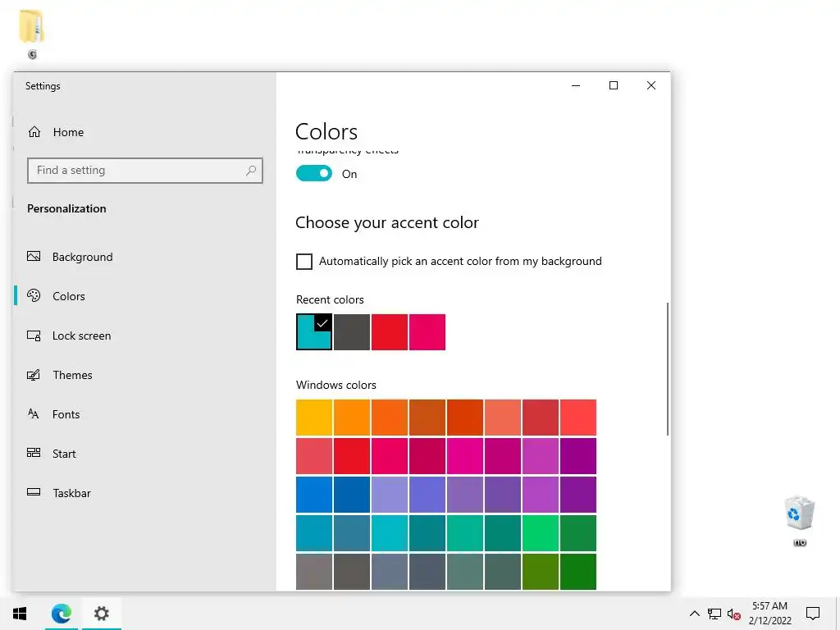Pick the first-row bright red Windows color at row end
This screenshot has width=840, height=630.
[x=578, y=418]
